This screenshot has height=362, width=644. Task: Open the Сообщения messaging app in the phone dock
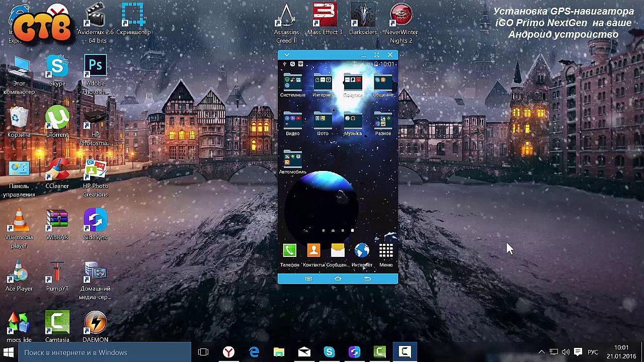[x=338, y=254]
